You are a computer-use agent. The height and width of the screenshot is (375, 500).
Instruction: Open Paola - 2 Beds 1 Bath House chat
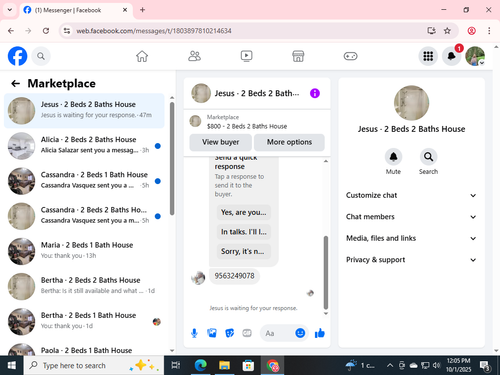(84, 348)
